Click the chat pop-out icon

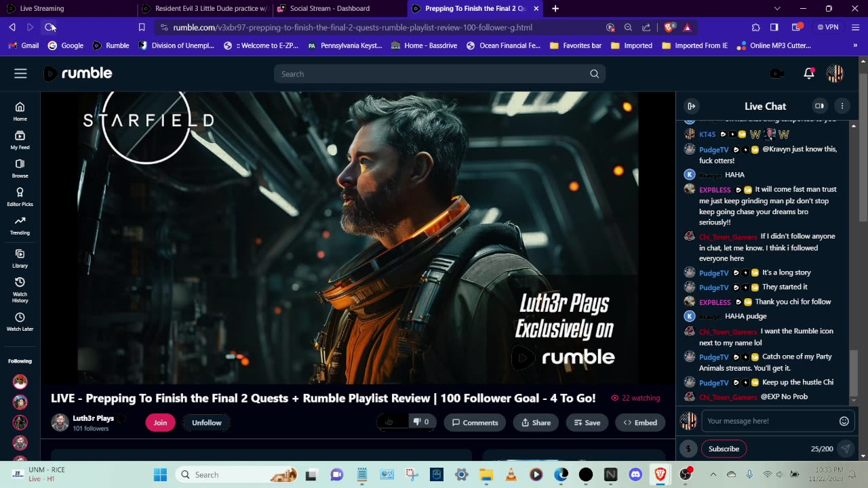819,106
